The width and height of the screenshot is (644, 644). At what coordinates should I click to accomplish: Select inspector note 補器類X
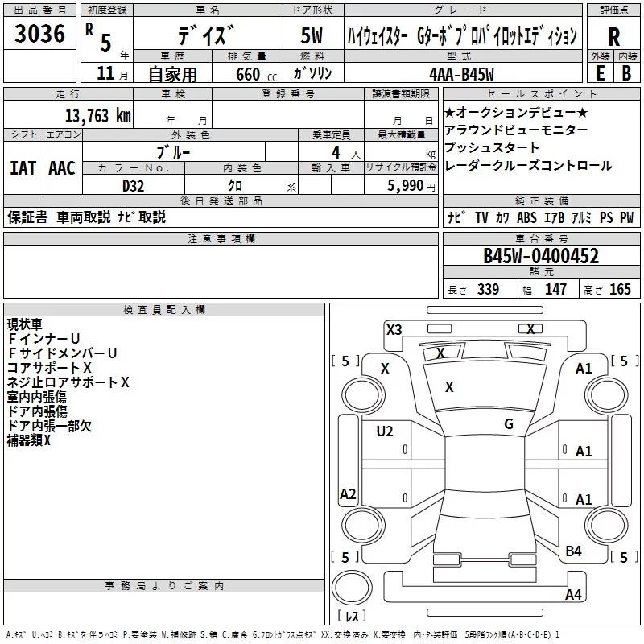(29, 440)
